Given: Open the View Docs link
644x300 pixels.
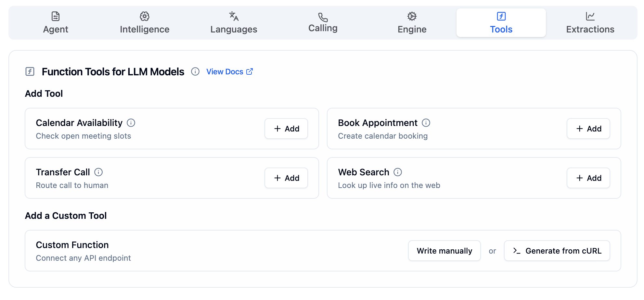Looking at the screenshot, I should point(229,72).
